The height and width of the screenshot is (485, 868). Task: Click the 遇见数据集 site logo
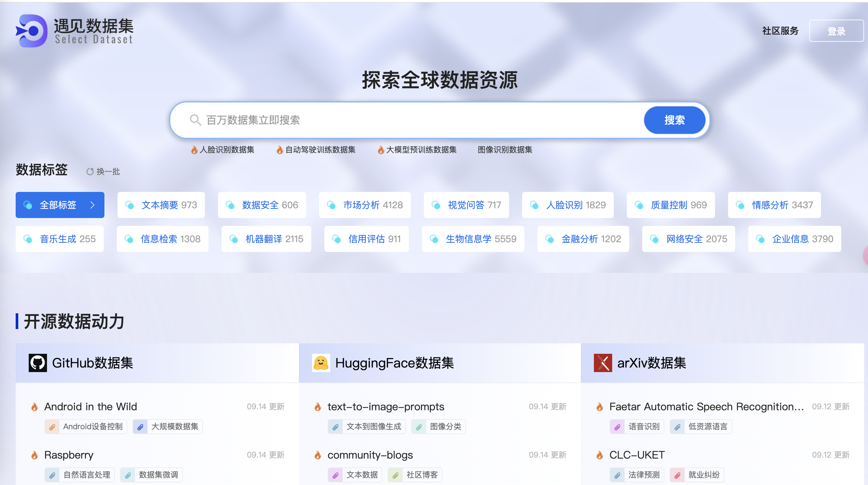[x=74, y=31]
